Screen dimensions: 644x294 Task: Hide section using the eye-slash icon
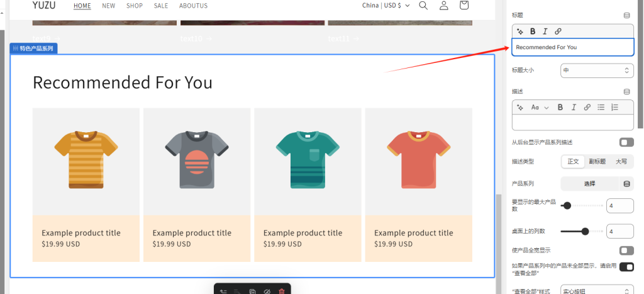(x=267, y=291)
